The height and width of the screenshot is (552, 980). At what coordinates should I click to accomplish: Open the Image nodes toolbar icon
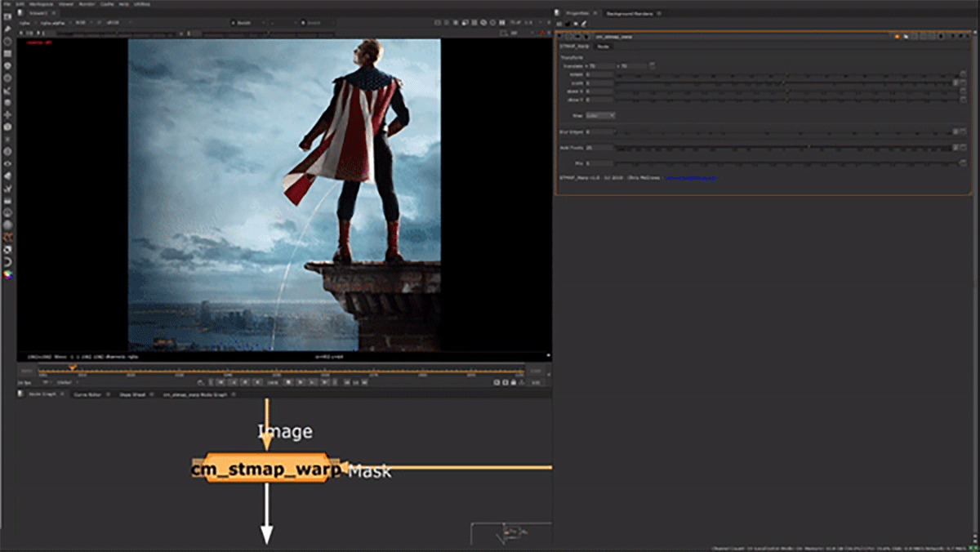(x=8, y=16)
